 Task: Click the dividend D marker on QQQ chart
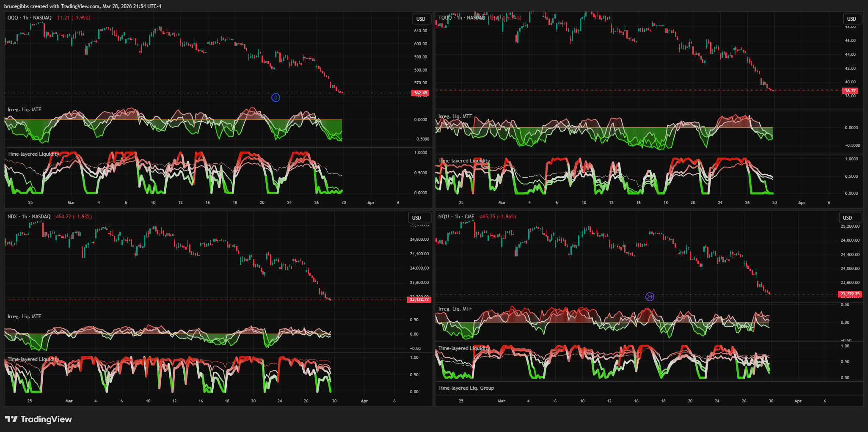(x=276, y=98)
